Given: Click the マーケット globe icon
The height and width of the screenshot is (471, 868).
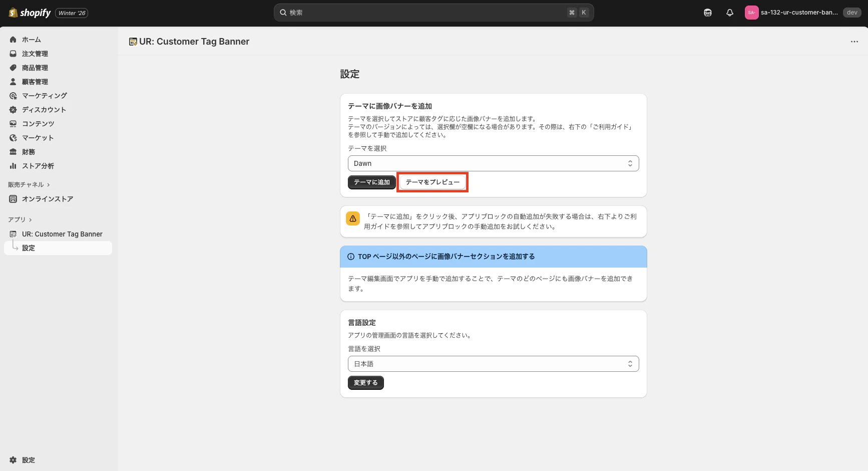Looking at the screenshot, I should pyautogui.click(x=13, y=138).
